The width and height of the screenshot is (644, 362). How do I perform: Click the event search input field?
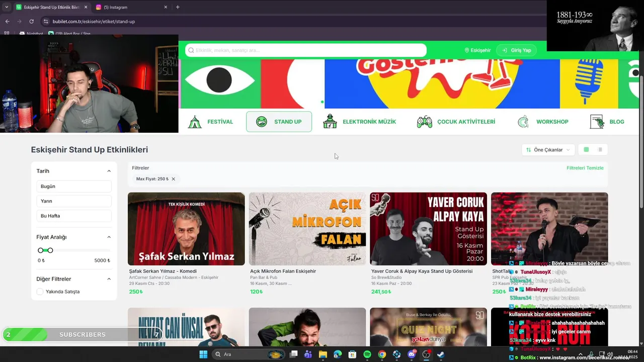[x=306, y=50]
